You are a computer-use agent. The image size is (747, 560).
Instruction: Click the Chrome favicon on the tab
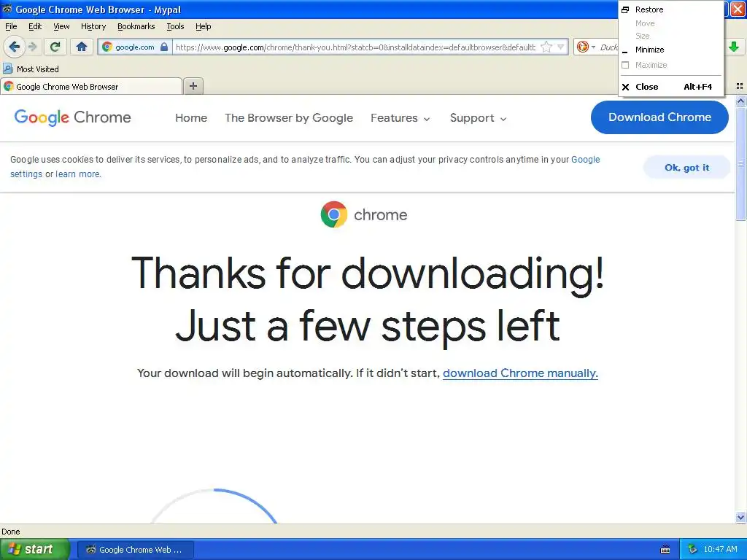point(9,86)
